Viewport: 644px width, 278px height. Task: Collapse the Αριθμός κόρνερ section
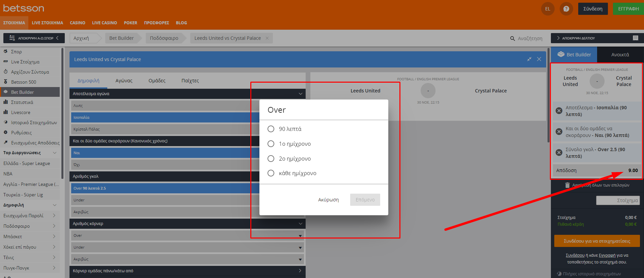click(x=301, y=224)
